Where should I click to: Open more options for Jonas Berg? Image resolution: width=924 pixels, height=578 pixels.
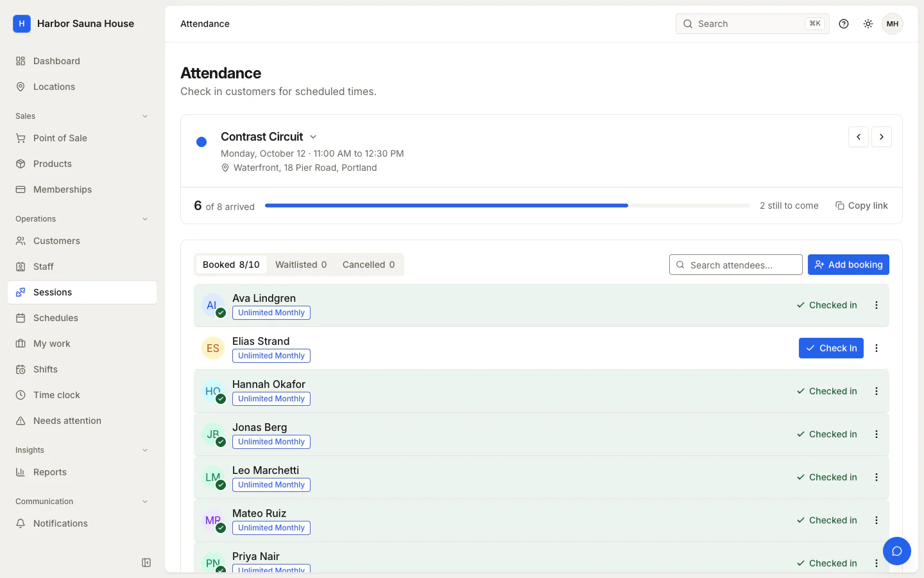pos(877,434)
